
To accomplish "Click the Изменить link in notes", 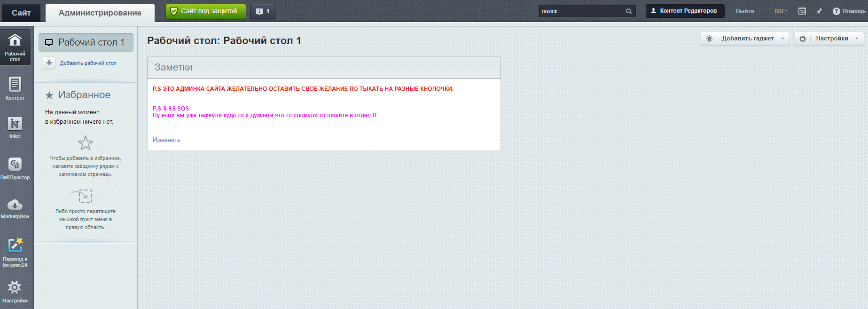I will coord(166,140).
